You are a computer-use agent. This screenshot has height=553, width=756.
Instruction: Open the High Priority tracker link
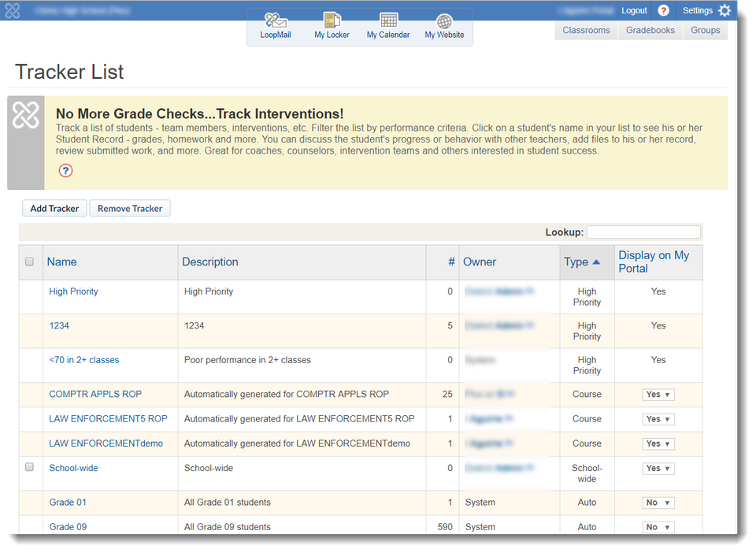coord(74,291)
